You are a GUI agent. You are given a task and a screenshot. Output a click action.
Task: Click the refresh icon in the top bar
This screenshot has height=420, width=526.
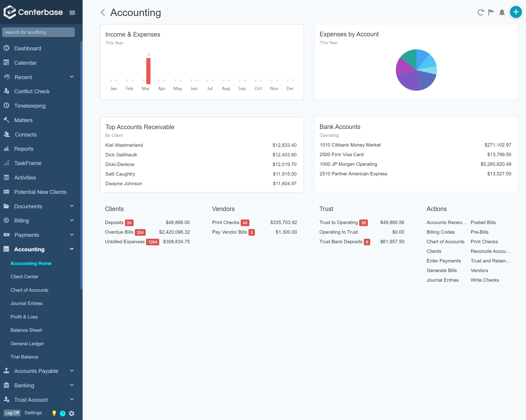(480, 12)
